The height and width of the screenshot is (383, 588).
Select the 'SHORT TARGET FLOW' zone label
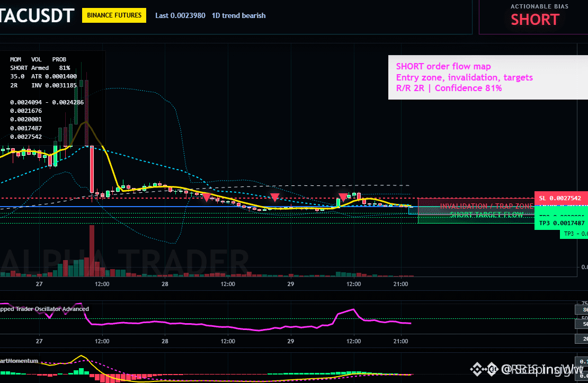486,215
